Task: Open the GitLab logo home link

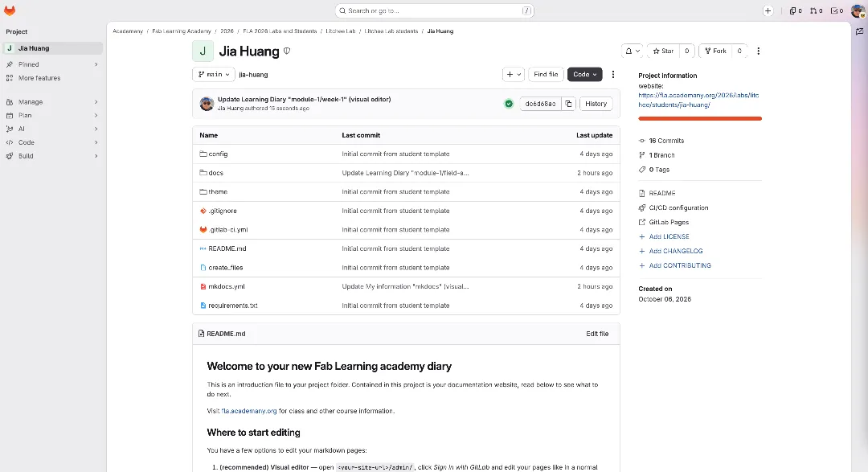Action: (10, 10)
